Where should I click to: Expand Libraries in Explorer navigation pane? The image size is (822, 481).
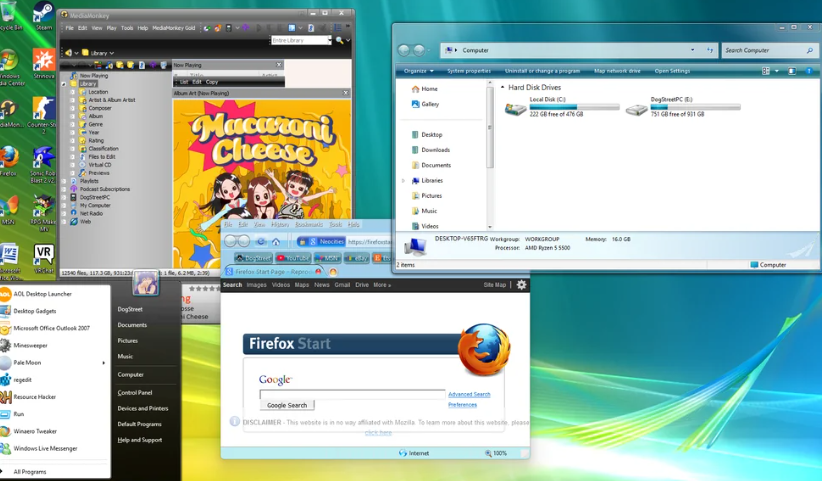(403, 181)
